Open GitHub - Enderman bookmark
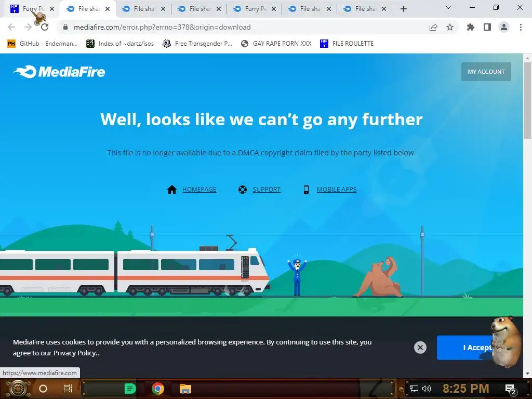532x399 pixels. [x=43, y=44]
